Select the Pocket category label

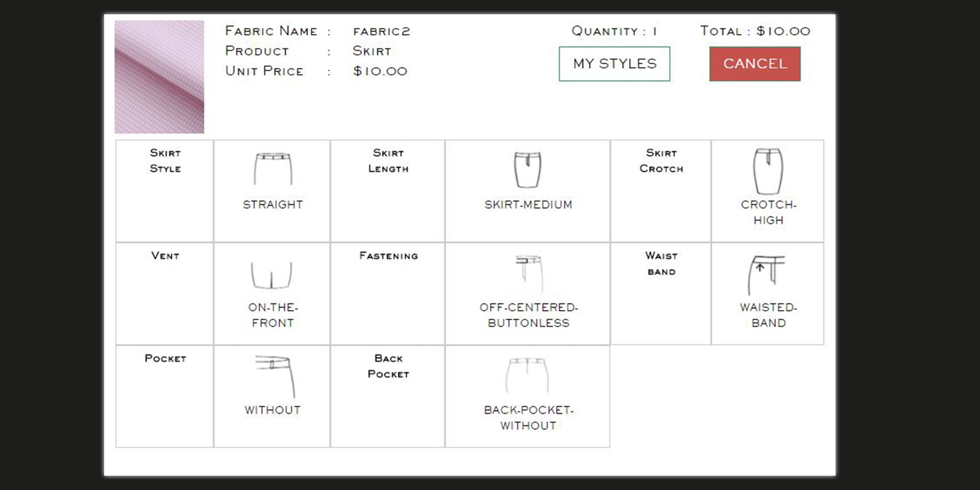click(x=165, y=358)
